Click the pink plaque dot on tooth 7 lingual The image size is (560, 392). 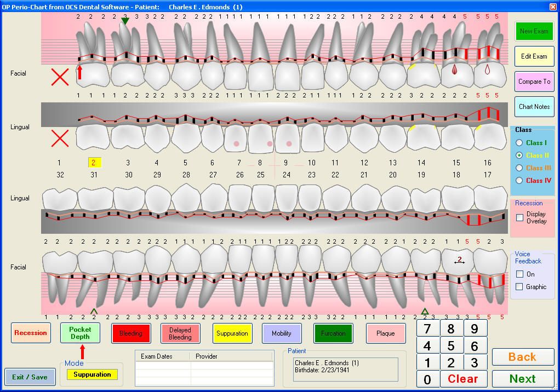(236, 144)
